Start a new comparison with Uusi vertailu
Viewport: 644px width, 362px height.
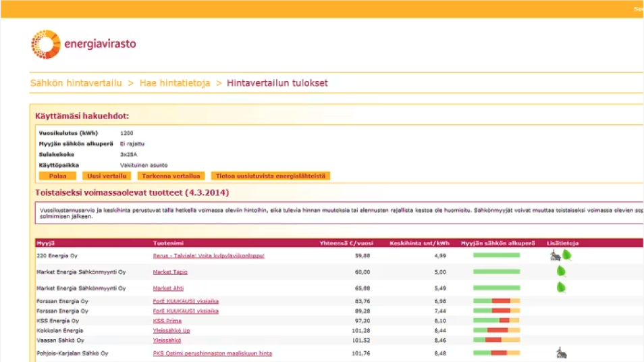(x=107, y=176)
